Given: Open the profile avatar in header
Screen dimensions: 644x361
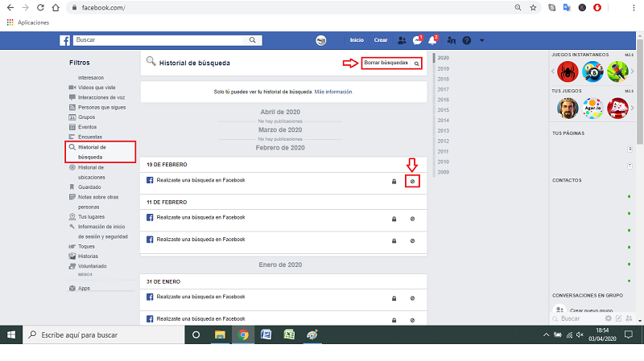Looking at the screenshot, I should pos(321,40).
